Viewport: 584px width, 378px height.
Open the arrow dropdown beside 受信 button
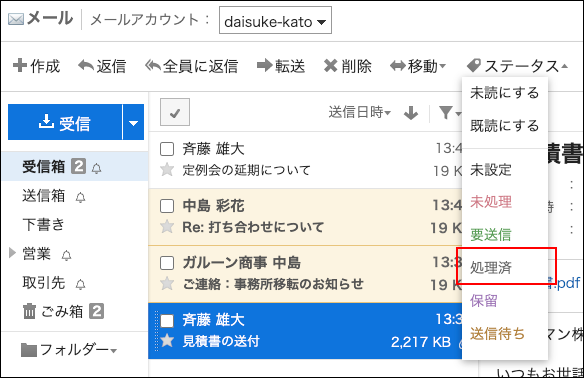point(133,122)
